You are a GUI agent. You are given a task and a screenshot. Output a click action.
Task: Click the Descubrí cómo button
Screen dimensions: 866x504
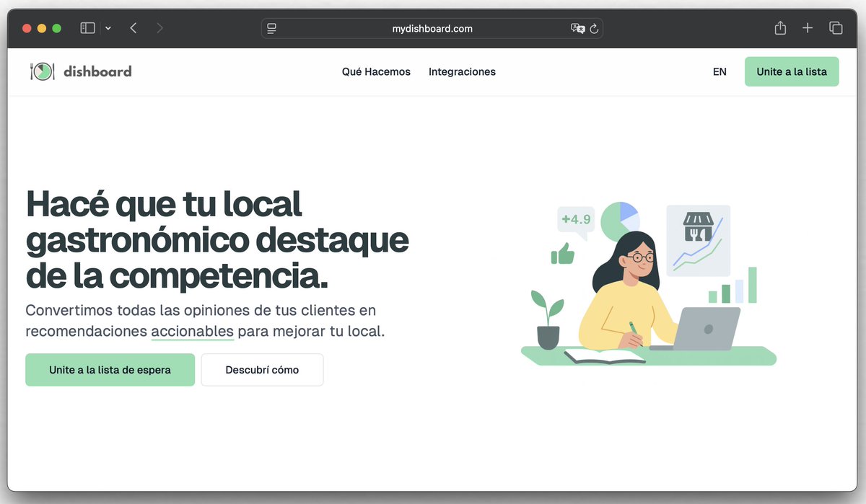tap(262, 370)
